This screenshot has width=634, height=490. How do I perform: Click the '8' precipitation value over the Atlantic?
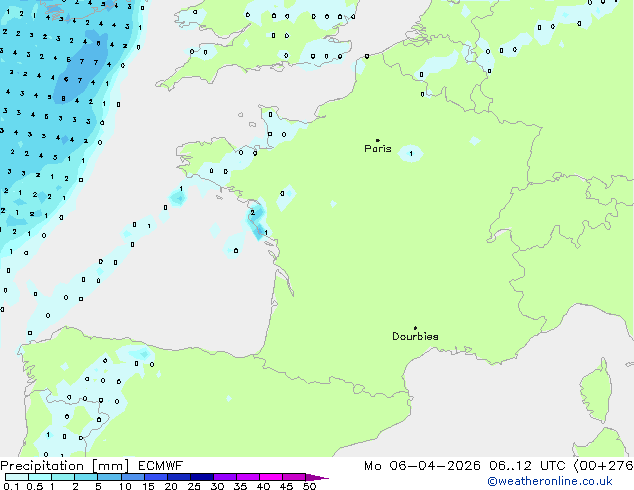(x=63, y=98)
